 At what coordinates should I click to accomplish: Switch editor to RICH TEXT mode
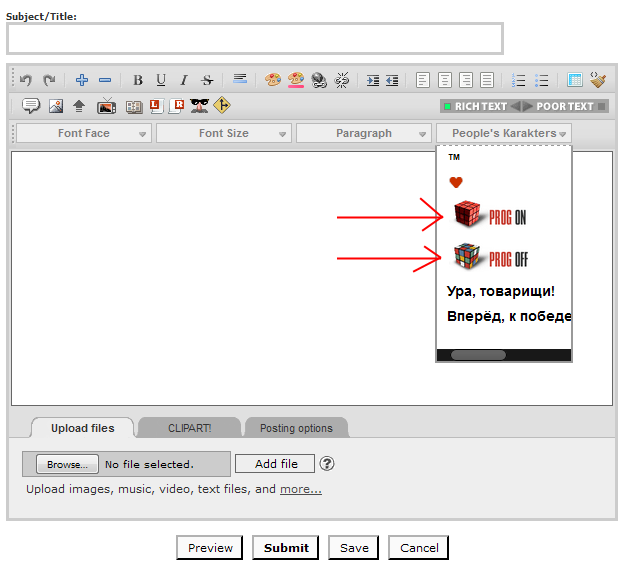tap(475, 106)
